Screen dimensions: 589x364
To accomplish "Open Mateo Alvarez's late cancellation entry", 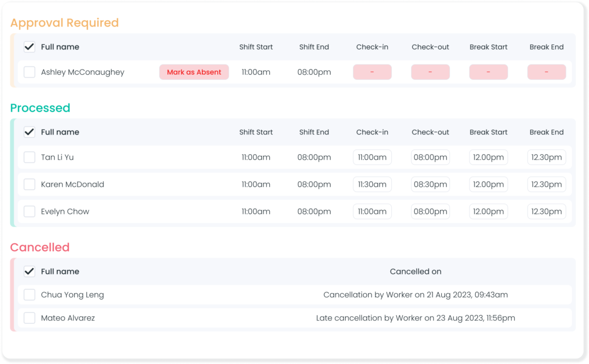I will (415, 318).
